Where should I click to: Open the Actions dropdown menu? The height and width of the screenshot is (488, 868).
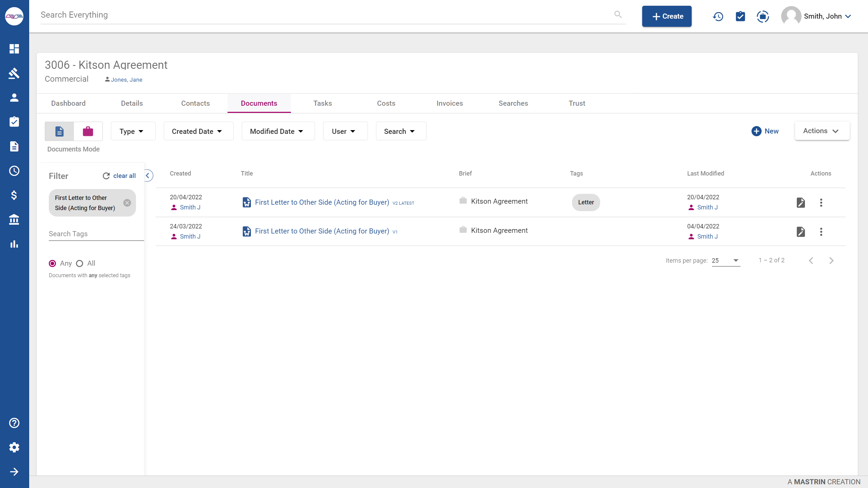tap(822, 130)
